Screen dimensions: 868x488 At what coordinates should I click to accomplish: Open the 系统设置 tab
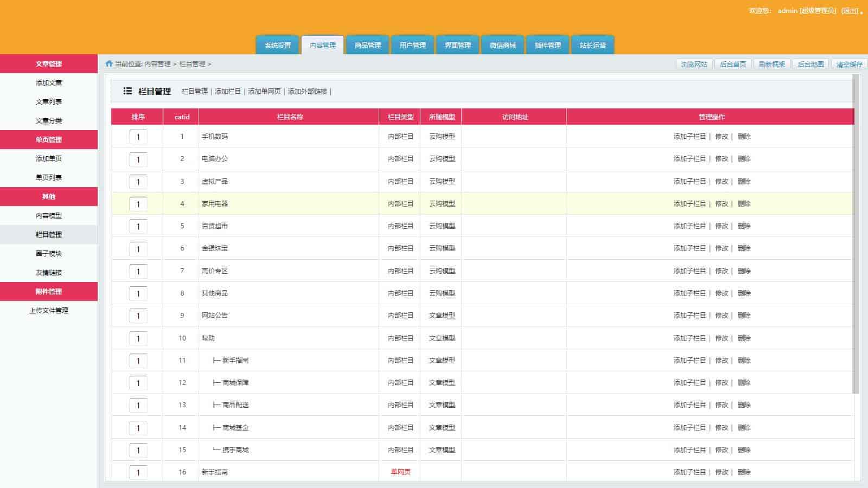pyautogui.click(x=277, y=46)
